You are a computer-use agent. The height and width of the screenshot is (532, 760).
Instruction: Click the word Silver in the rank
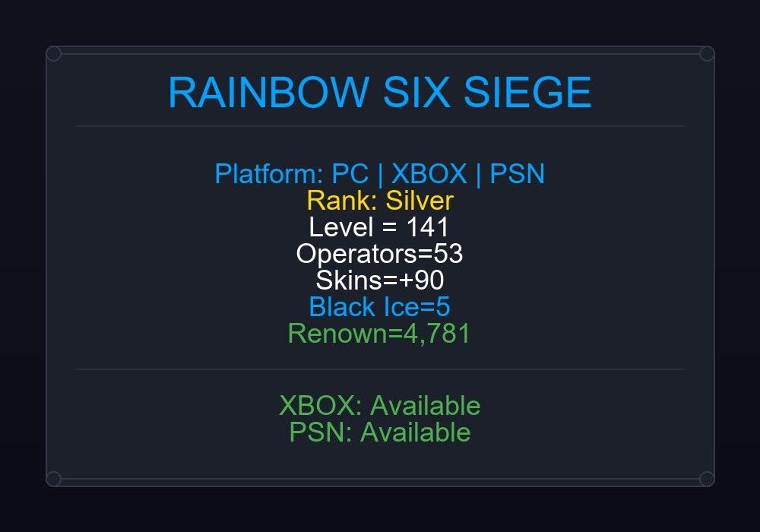(420, 201)
